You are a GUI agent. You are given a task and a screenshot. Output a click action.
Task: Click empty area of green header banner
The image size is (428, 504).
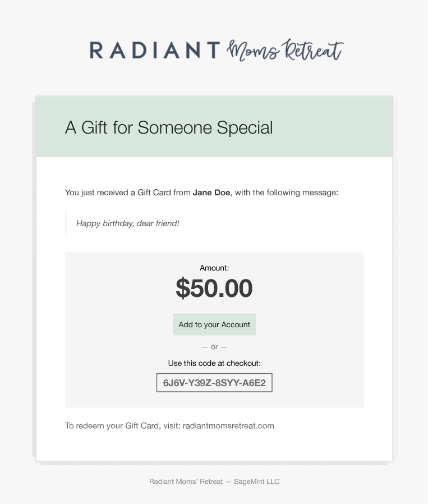[337, 127]
